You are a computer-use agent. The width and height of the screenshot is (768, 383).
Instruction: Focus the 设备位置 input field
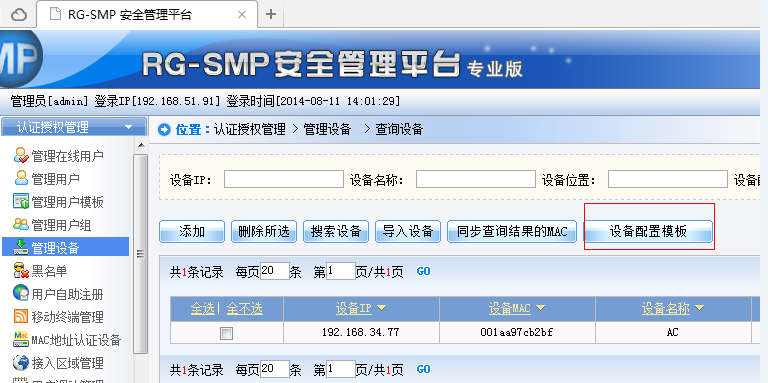click(x=668, y=179)
